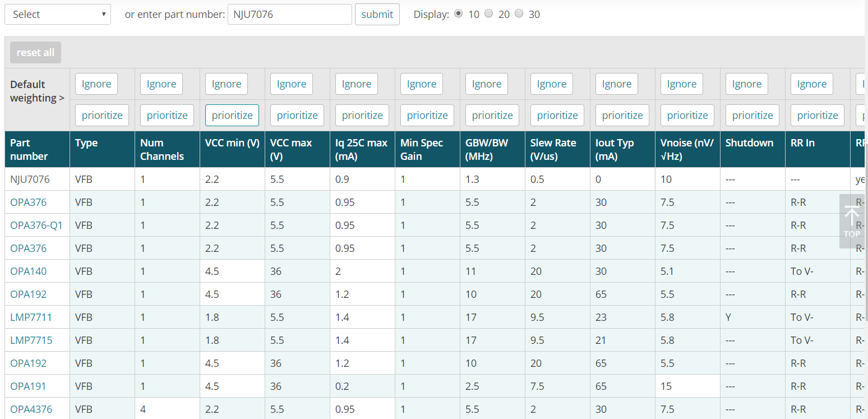Open the OPA4376 part link
Screen dimensions: 868x419
[31, 409]
